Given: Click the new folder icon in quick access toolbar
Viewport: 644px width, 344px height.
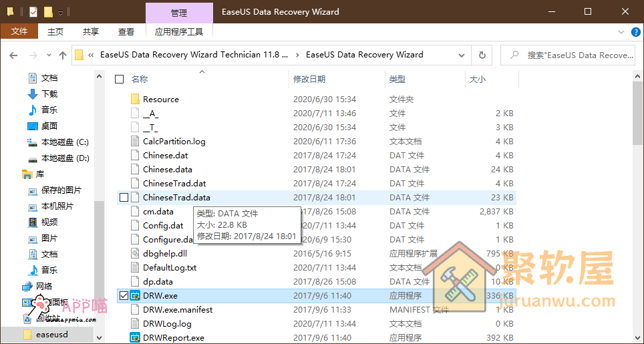Looking at the screenshot, I should [48, 12].
